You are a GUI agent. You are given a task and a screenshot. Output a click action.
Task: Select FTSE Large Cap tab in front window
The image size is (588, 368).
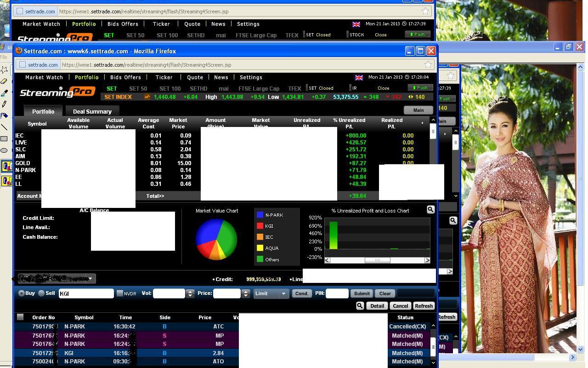pos(259,88)
